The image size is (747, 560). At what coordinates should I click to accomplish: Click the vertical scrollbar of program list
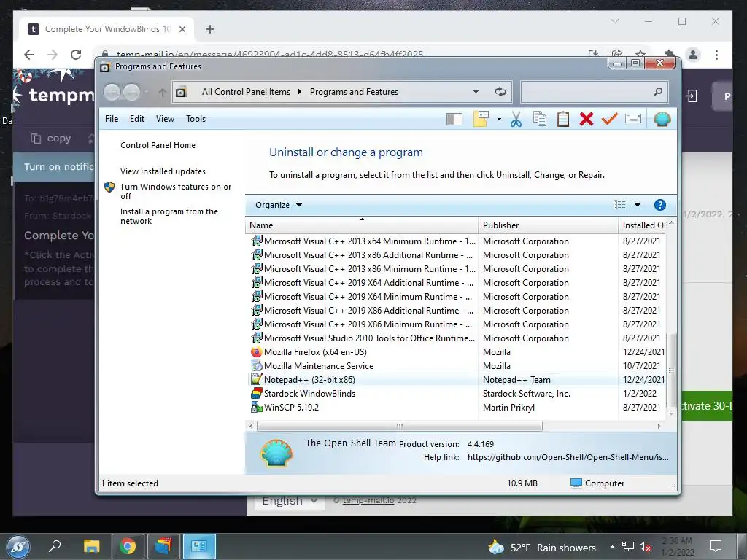[671, 370]
